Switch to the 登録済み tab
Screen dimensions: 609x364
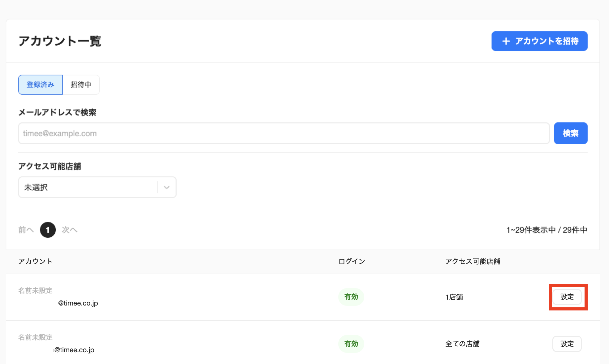coord(41,84)
